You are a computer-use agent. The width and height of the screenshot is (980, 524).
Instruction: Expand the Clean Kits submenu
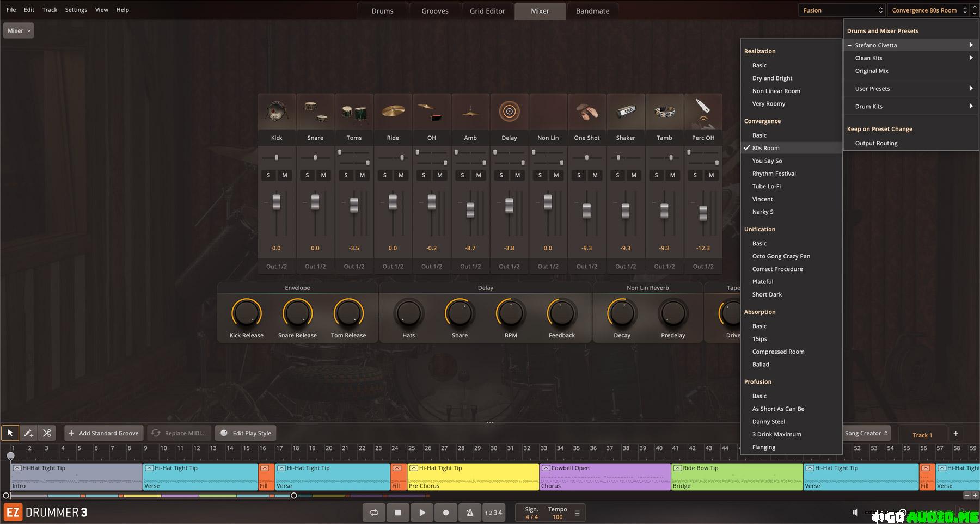[911, 58]
